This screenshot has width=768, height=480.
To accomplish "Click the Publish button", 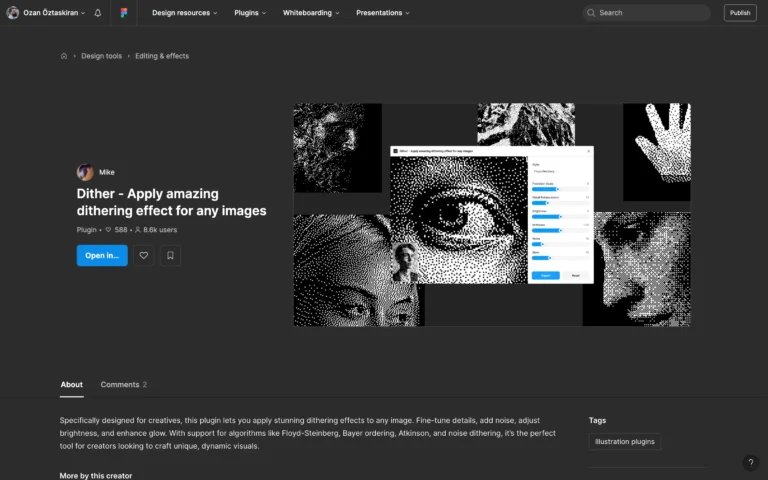I will (x=740, y=13).
